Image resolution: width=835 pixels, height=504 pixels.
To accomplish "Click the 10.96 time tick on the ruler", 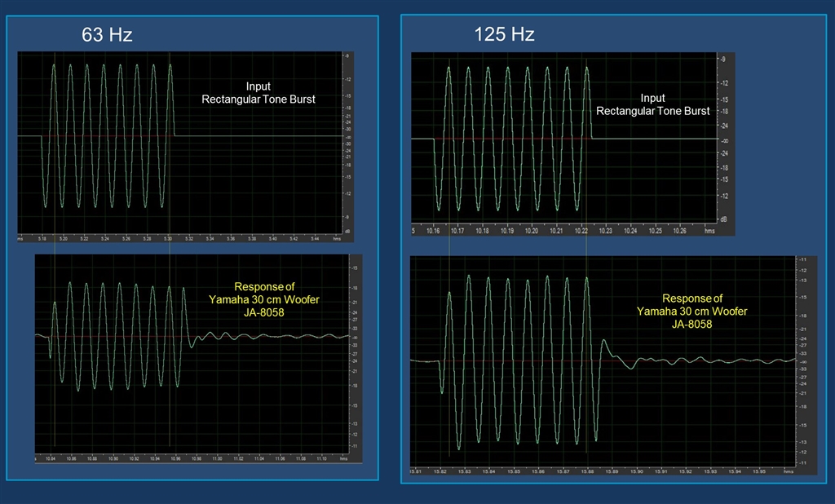I will pos(175,458).
